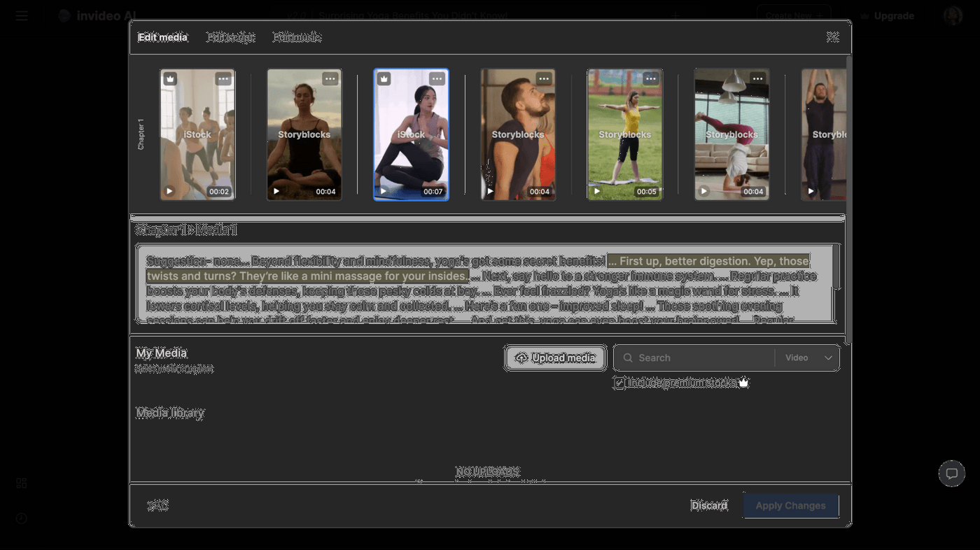Close the Edit media dialog
Image resolution: width=980 pixels, height=550 pixels.
tap(832, 37)
